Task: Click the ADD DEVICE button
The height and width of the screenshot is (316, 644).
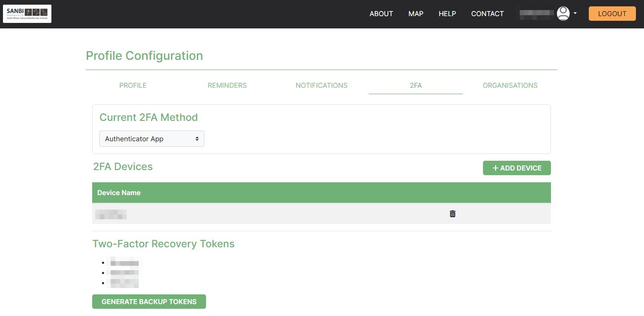Action: click(517, 168)
